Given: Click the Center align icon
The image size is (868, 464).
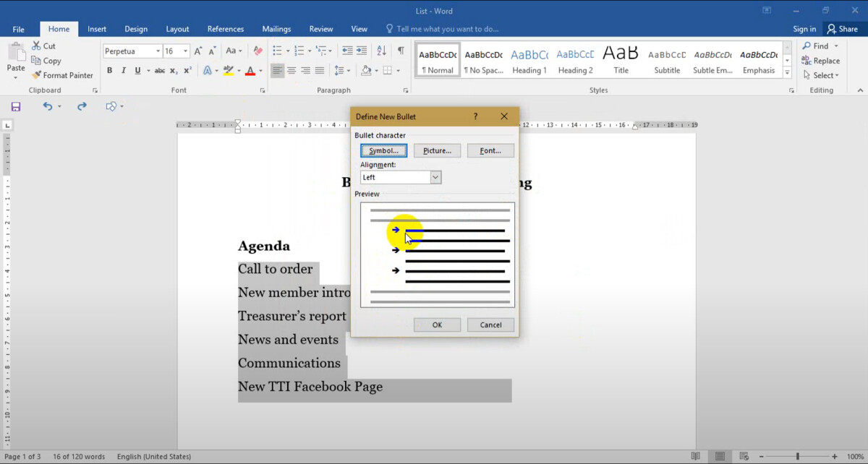Looking at the screenshot, I should 292,71.
